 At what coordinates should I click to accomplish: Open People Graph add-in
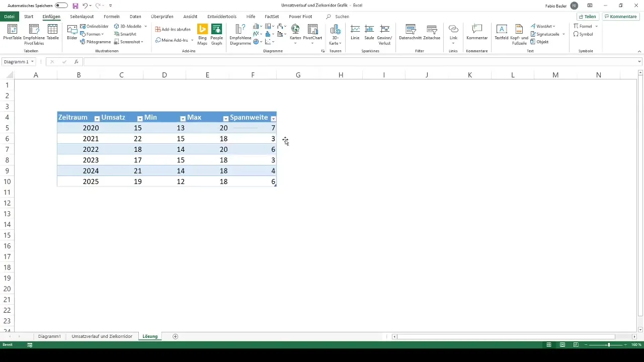tap(217, 34)
